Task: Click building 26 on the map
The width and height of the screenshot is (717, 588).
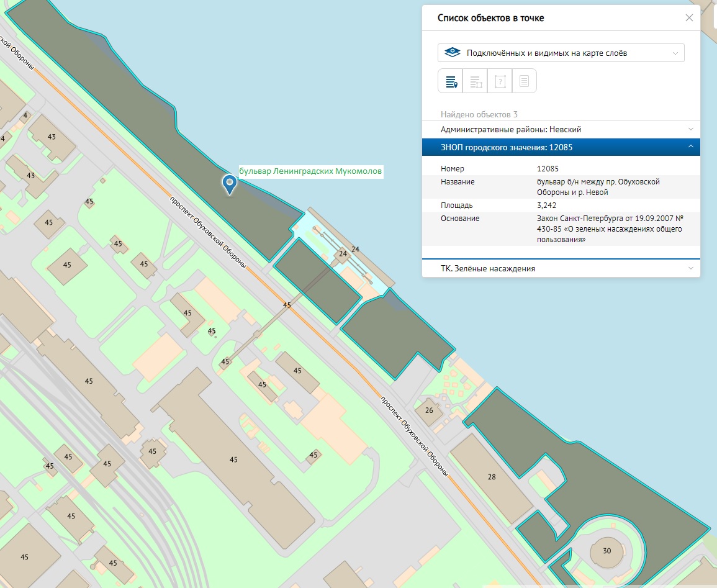Action: [x=429, y=410]
